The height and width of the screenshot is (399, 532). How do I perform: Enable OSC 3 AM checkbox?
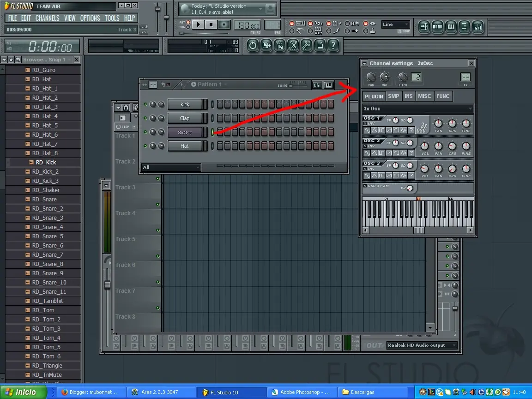(365, 186)
